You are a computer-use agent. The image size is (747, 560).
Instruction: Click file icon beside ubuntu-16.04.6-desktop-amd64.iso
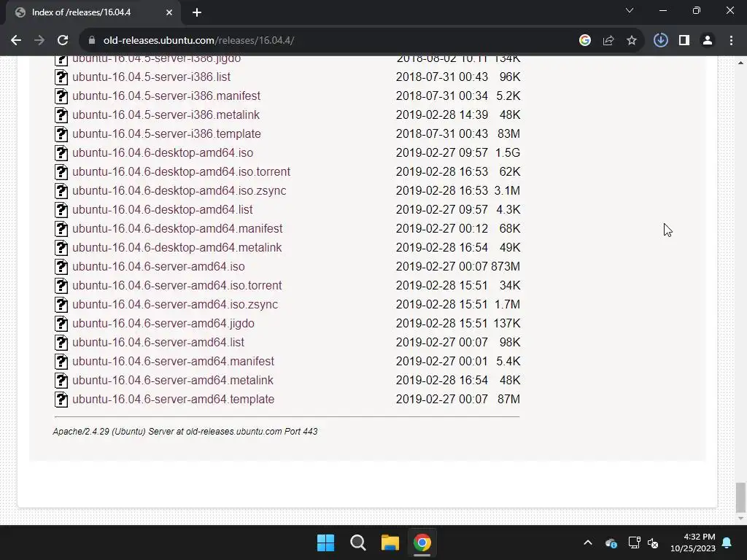pyautogui.click(x=61, y=153)
